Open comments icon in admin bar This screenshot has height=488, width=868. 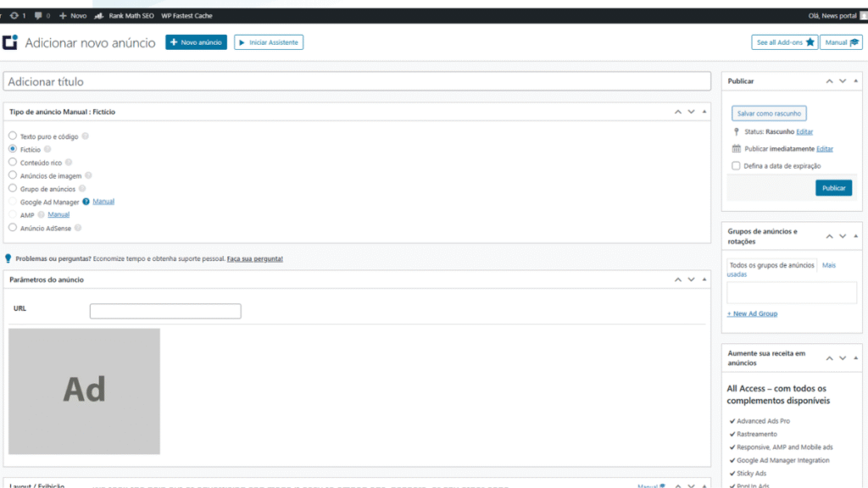pos(42,15)
